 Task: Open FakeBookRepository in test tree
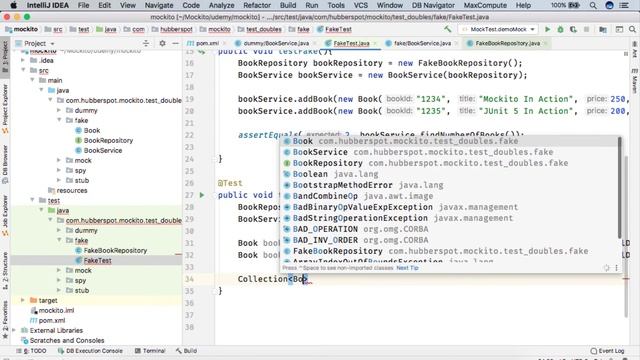115,250
